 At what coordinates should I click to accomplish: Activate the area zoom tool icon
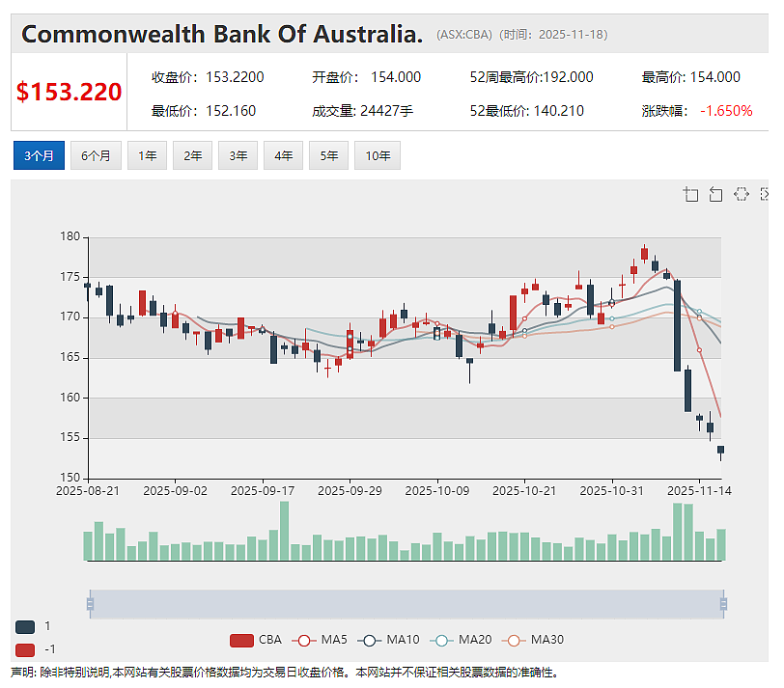tap(691, 194)
